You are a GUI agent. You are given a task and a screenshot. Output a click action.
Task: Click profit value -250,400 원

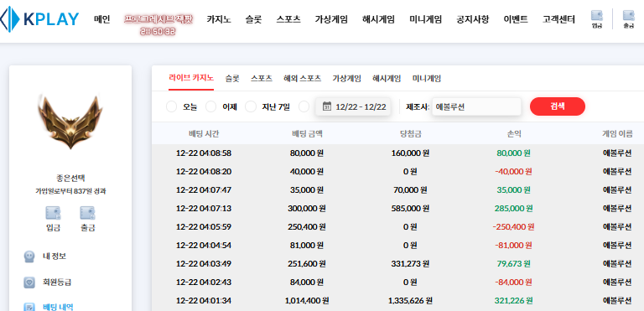(x=514, y=227)
